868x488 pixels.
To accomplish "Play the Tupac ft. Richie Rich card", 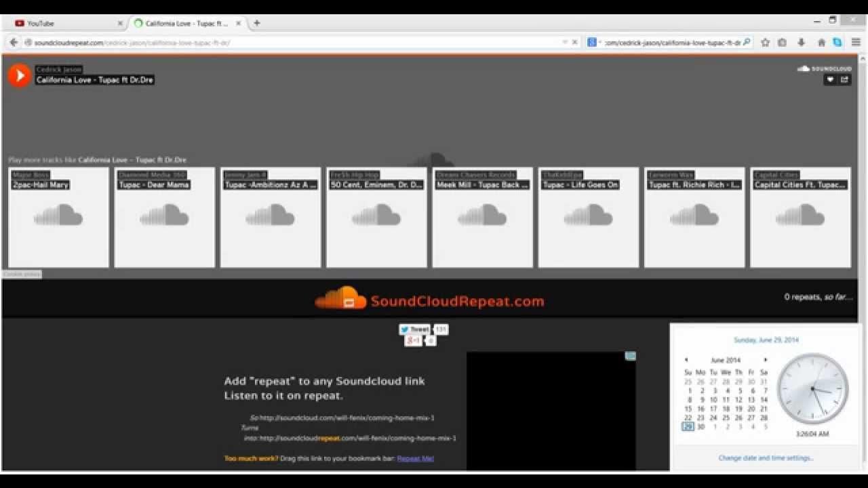I will pyautogui.click(x=694, y=218).
